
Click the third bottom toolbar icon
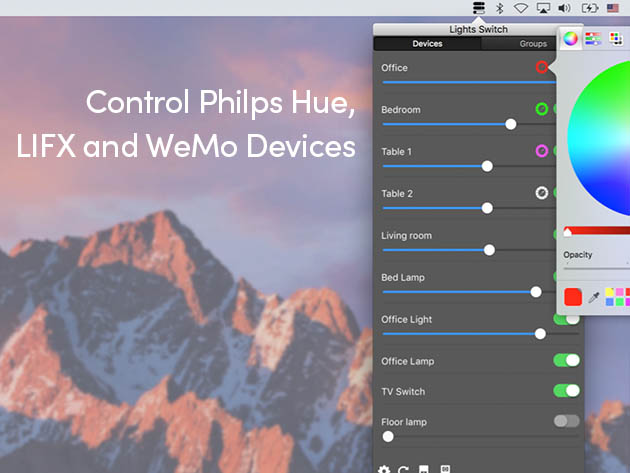(423, 469)
